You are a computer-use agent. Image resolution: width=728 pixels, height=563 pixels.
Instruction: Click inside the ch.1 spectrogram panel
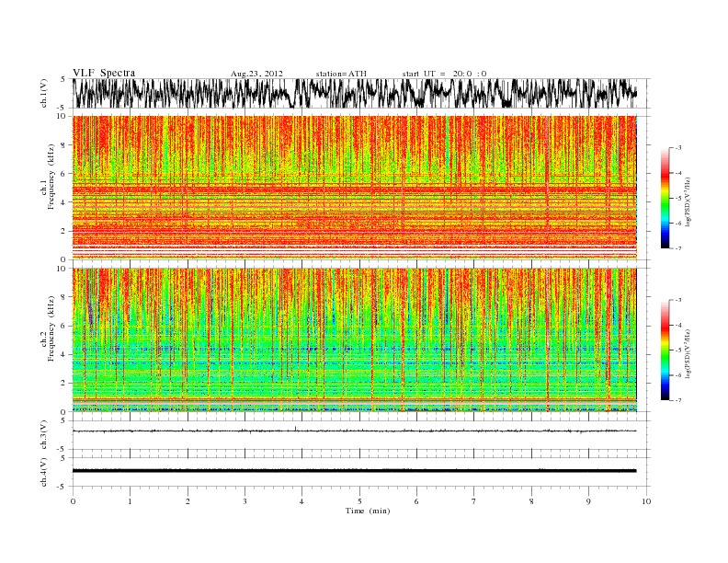point(354,188)
